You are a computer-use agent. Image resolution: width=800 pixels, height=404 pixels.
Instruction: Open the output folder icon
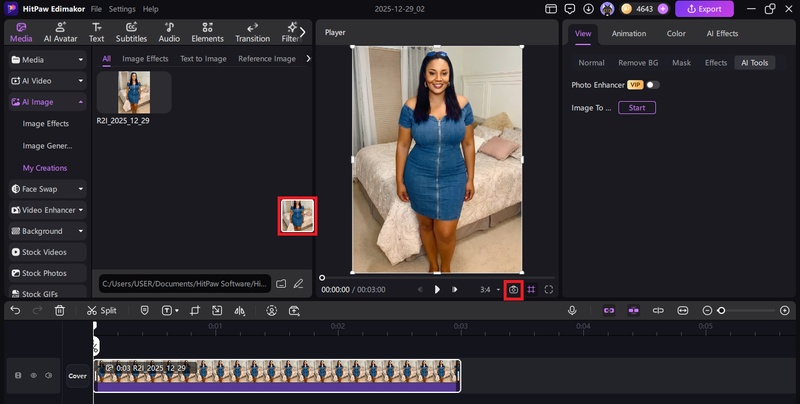(x=281, y=284)
